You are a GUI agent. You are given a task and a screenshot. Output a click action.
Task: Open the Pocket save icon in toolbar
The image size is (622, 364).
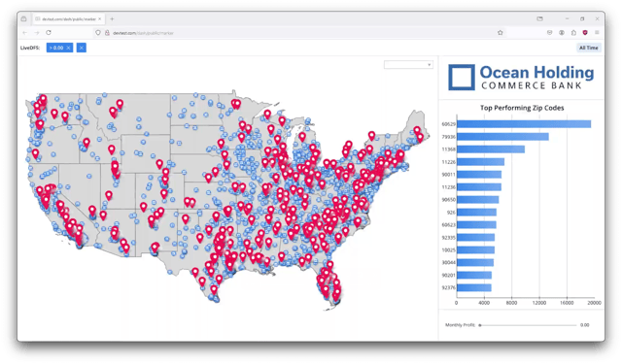tap(549, 33)
